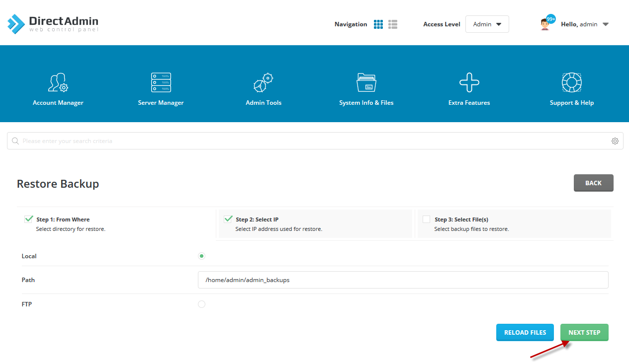Switch navigation to list view icon
Screen dimensions: 629x364
[x=393, y=24]
